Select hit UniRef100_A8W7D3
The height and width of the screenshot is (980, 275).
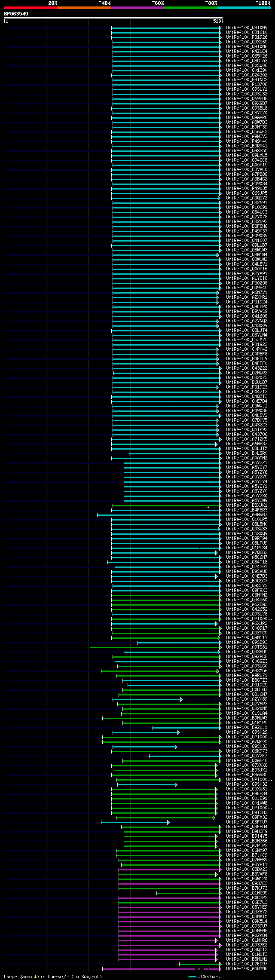click(x=247, y=122)
